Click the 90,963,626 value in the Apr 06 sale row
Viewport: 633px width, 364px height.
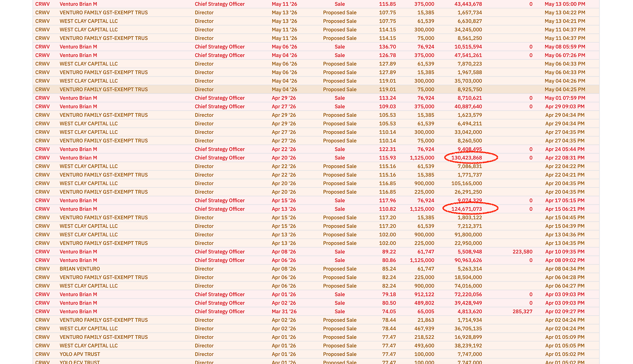[468, 260]
